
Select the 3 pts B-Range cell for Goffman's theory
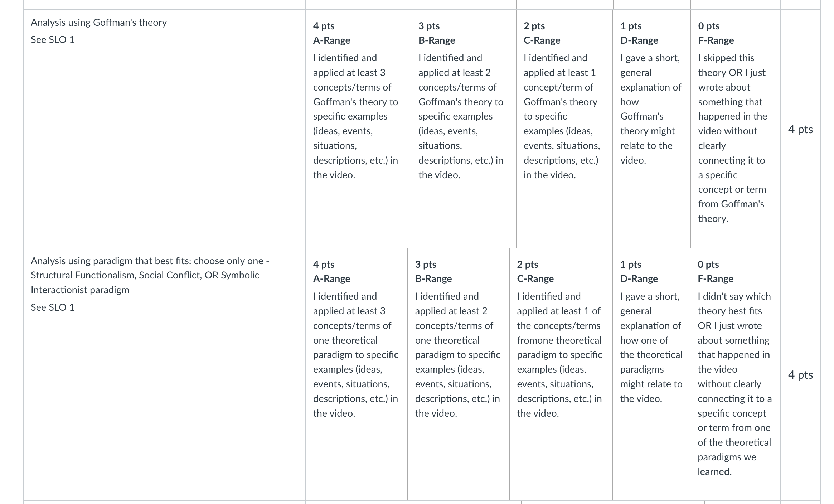coord(463,129)
